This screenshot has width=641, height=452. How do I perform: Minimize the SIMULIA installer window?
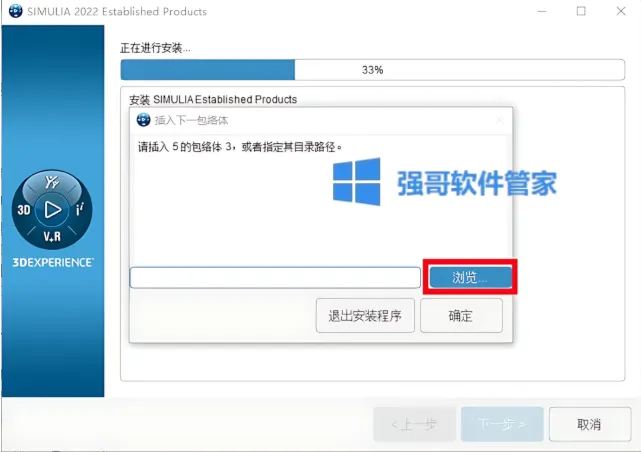tap(542, 11)
